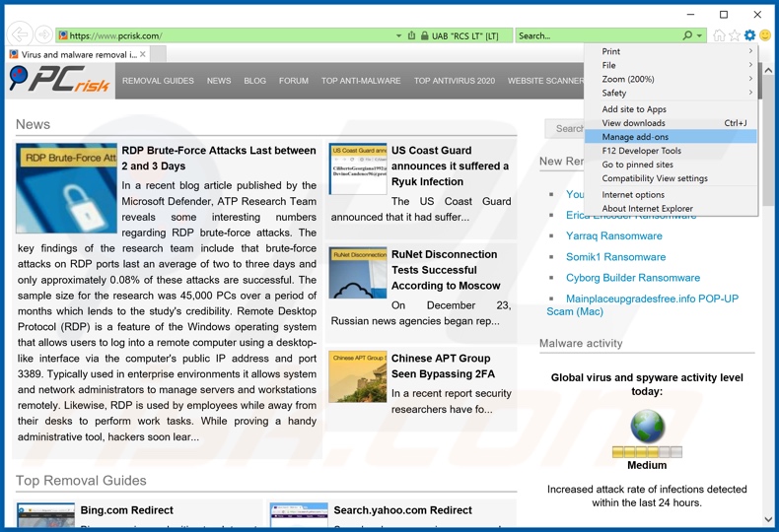Viewport: 779px width, 532px height.
Task: Open TOP ANTI-MALWARE nav link
Action: point(361,81)
